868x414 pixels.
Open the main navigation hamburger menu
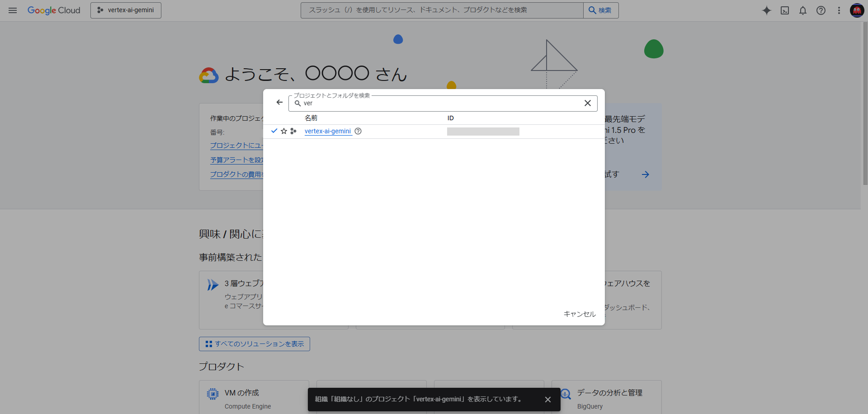tap(13, 10)
